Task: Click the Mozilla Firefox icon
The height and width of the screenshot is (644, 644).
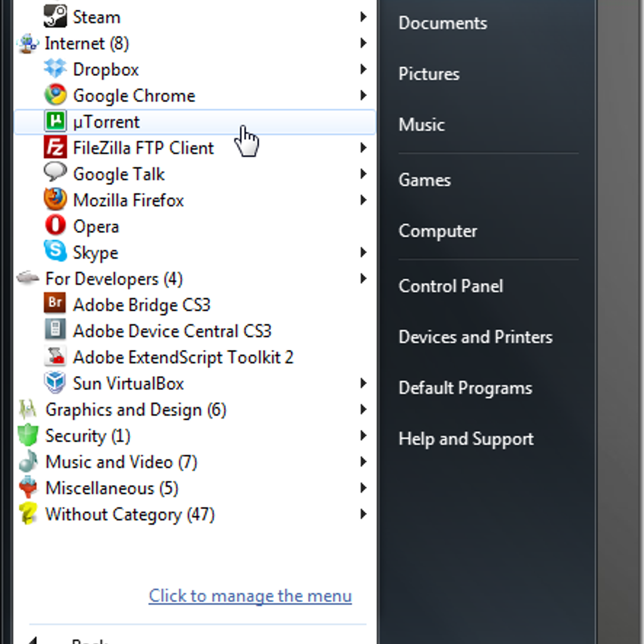Action: pos(55,199)
